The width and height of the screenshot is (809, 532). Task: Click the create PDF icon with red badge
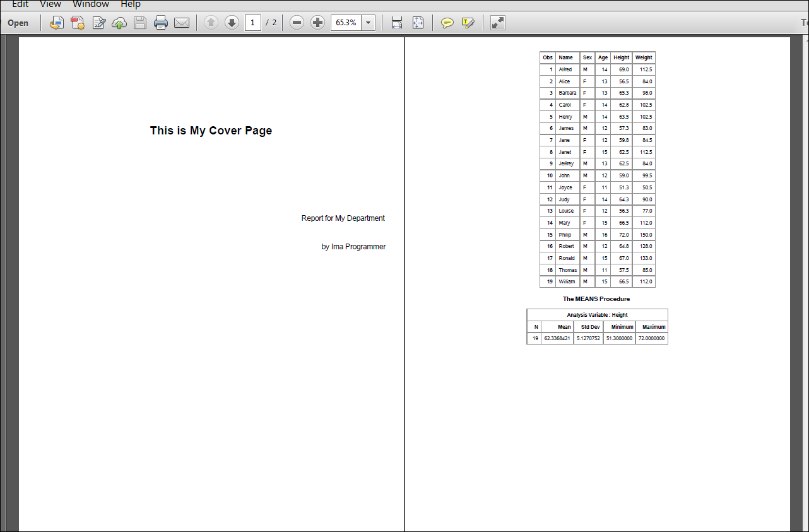pyautogui.click(x=78, y=23)
